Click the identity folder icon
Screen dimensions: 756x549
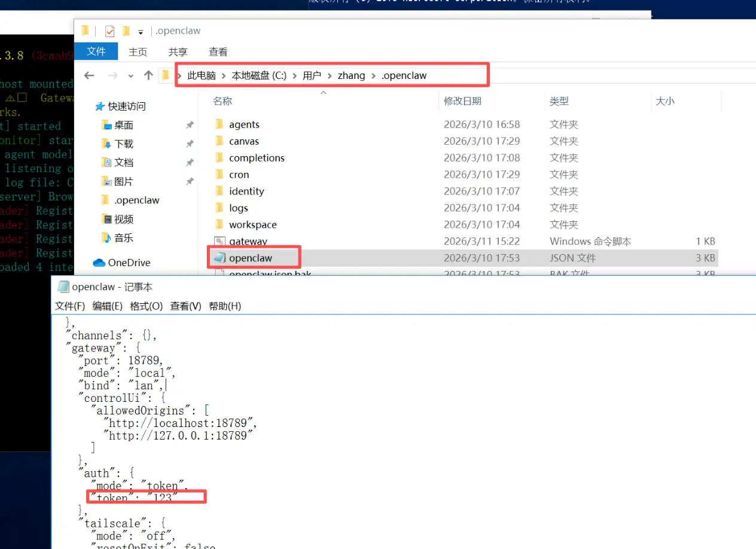(x=219, y=191)
